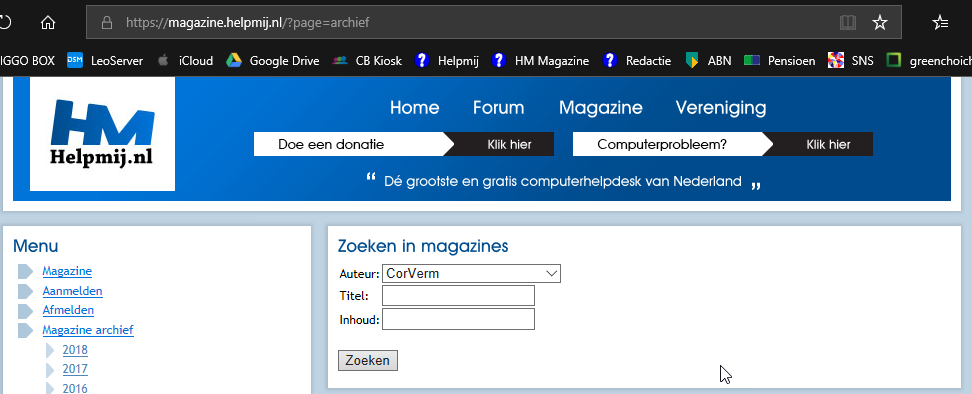The width and height of the screenshot is (972, 394).
Task: Click 'Klik hier' next to Computerprobleem?
Action: point(828,144)
